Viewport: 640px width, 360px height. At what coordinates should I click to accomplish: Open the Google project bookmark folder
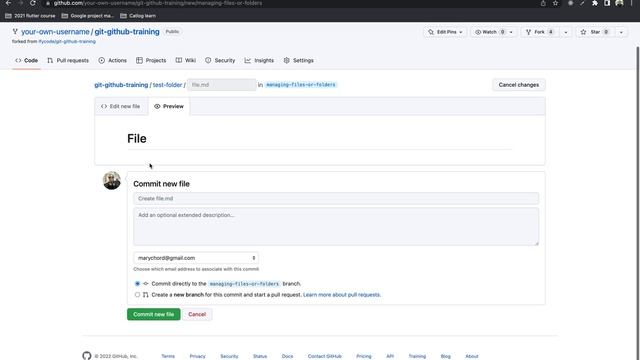[x=87, y=16]
